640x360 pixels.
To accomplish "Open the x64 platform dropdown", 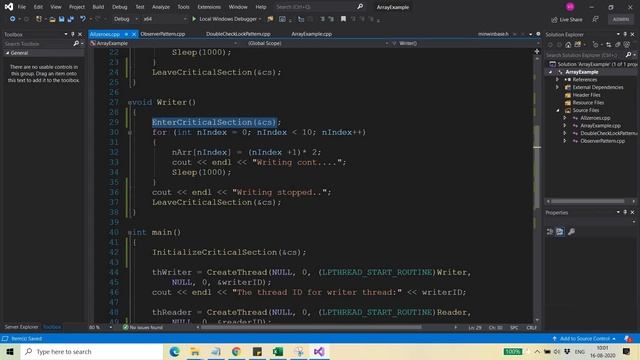I will click(x=164, y=19).
